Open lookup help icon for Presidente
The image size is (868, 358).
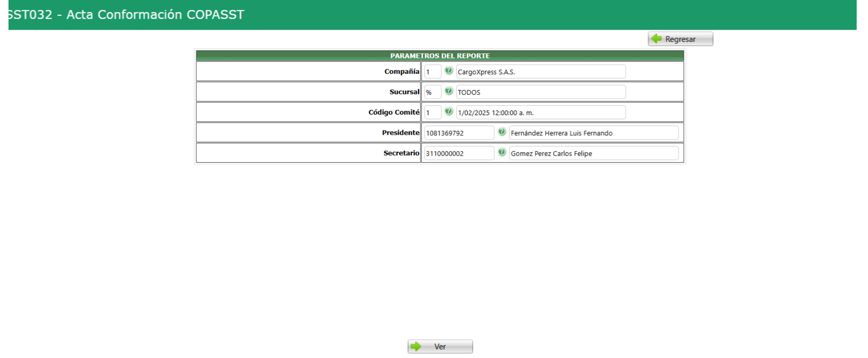coord(502,132)
